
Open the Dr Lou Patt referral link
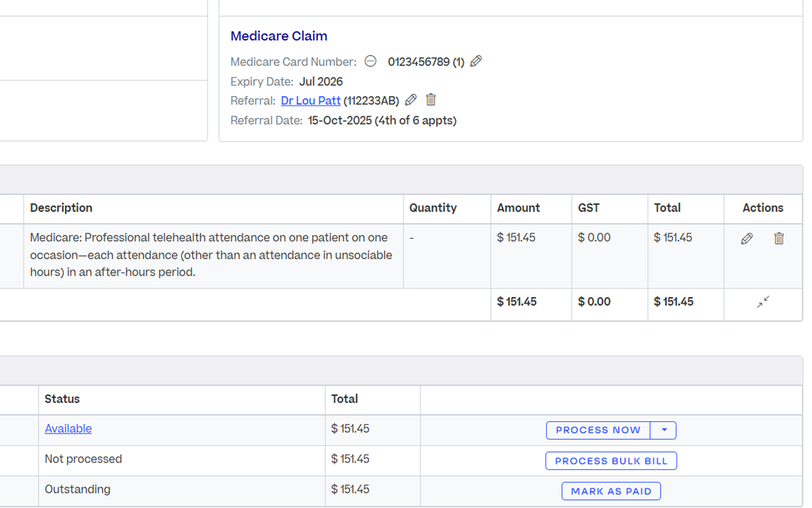[x=311, y=101]
